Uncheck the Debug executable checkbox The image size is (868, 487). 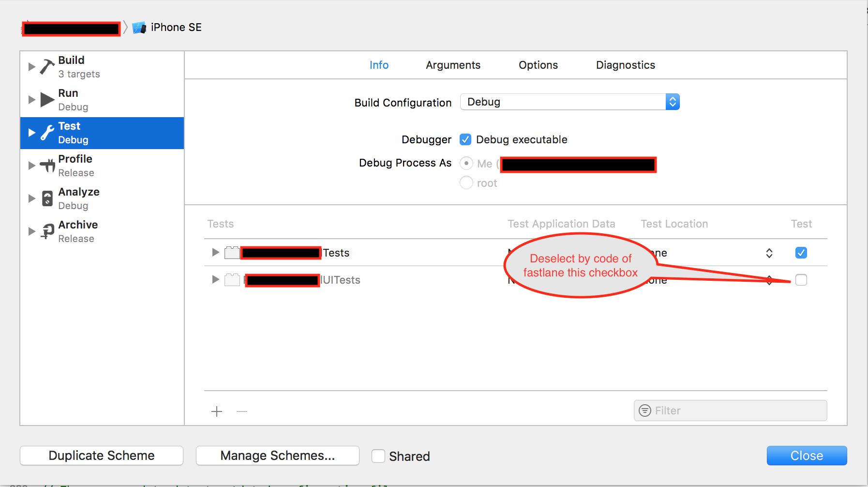click(x=465, y=139)
